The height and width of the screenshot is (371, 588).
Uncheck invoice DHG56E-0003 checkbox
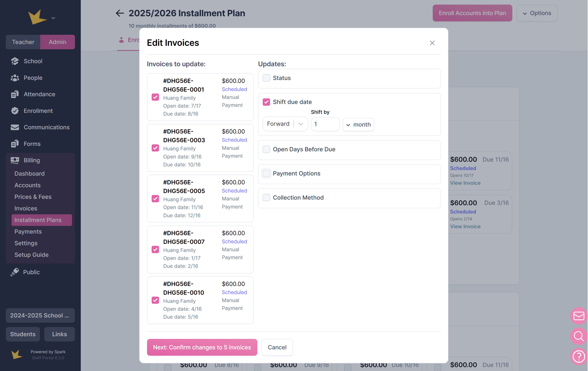coord(155,148)
